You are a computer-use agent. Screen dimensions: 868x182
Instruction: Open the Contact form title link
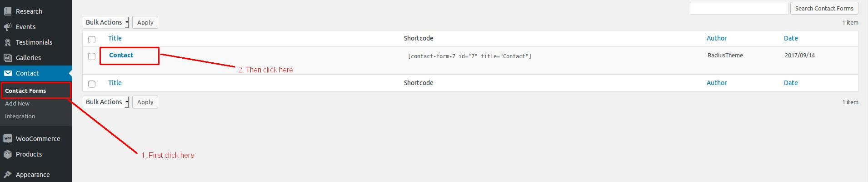[x=121, y=55]
